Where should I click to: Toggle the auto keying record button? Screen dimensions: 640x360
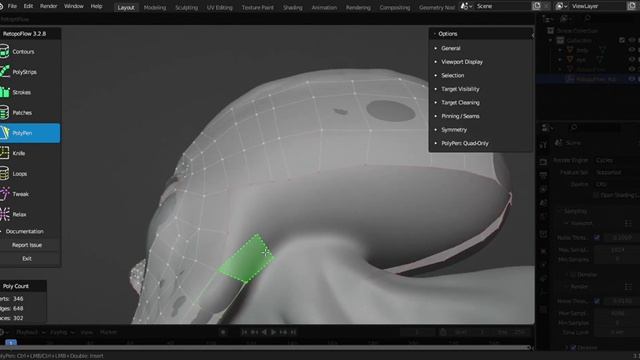[x=223, y=332]
